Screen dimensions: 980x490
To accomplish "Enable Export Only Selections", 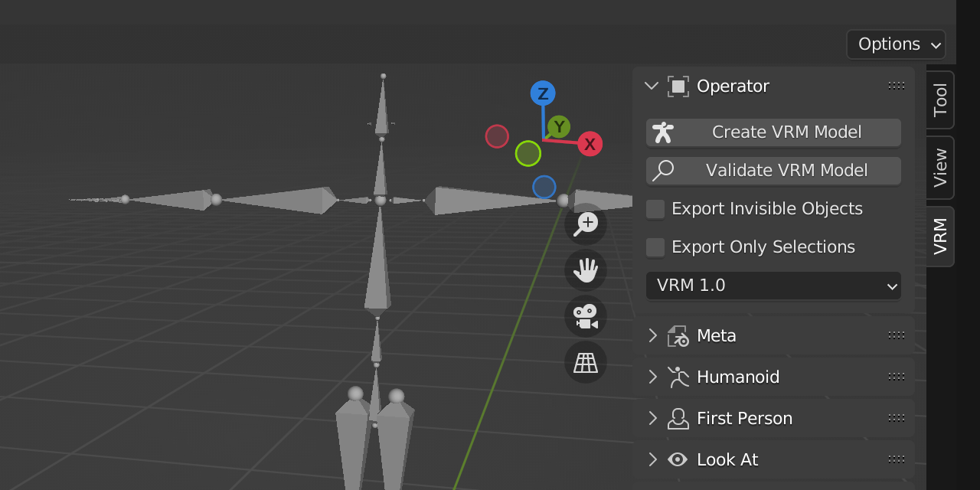I will pos(655,247).
